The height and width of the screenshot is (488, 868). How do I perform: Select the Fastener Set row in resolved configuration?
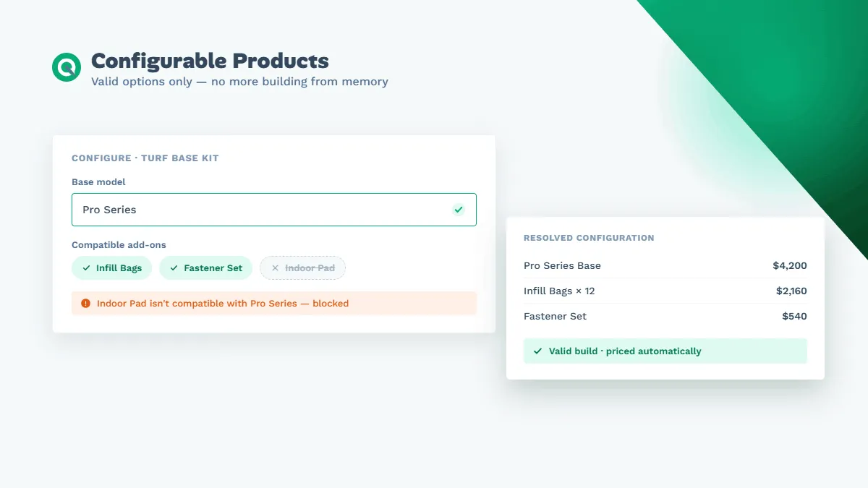coord(665,317)
